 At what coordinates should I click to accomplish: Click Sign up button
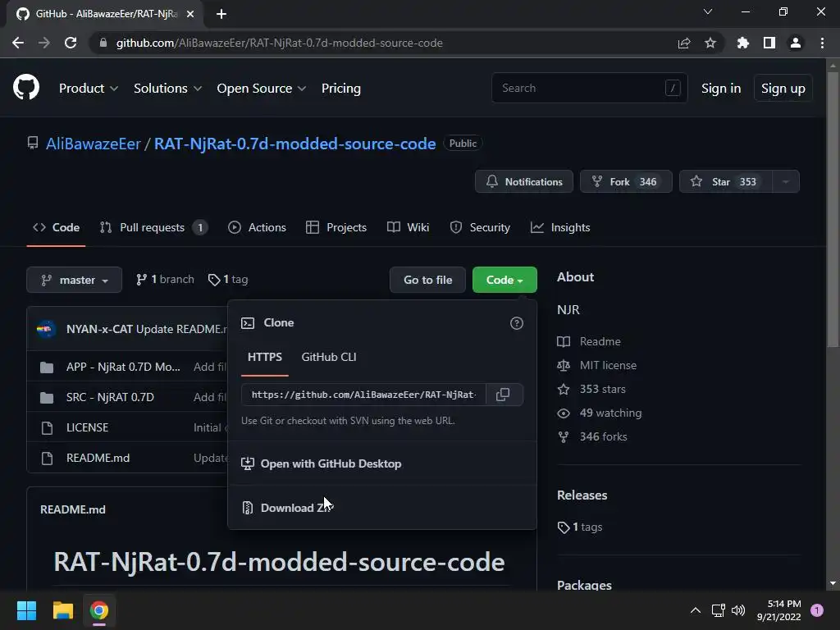pos(783,89)
